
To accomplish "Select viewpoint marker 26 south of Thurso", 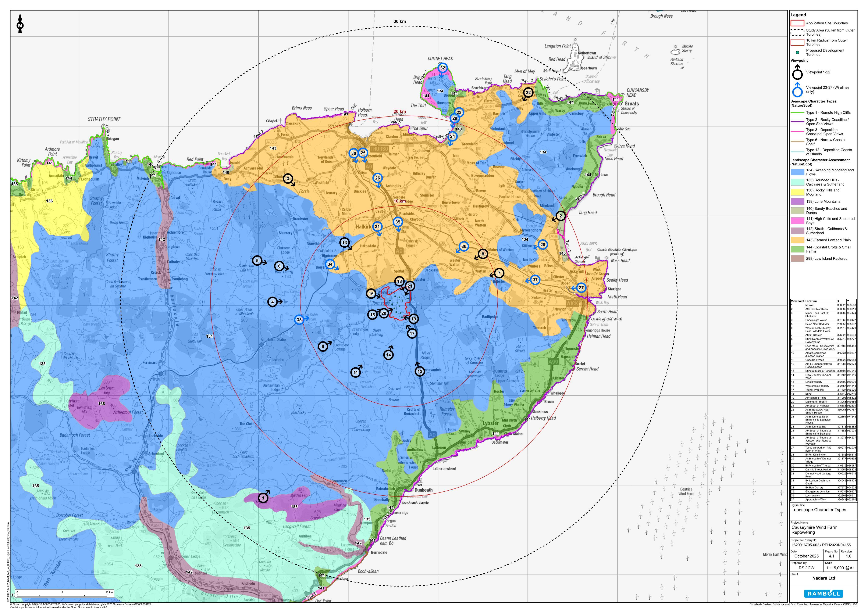I will [x=377, y=178].
